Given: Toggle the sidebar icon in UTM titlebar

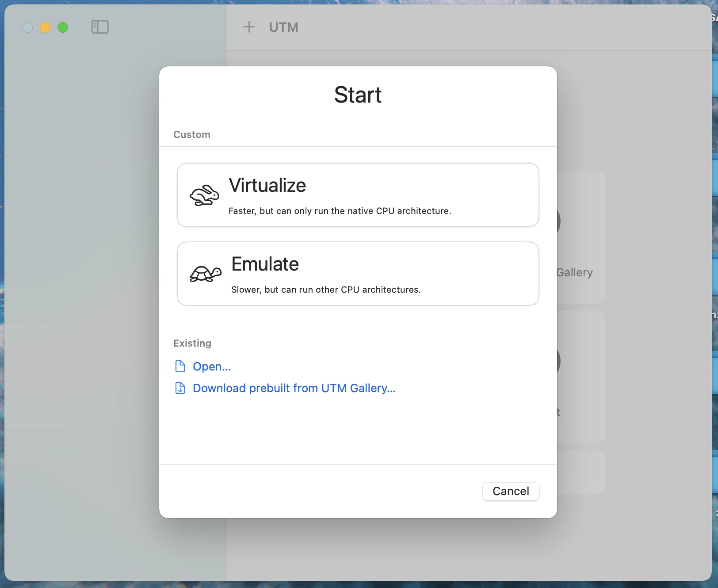Looking at the screenshot, I should (x=100, y=27).
